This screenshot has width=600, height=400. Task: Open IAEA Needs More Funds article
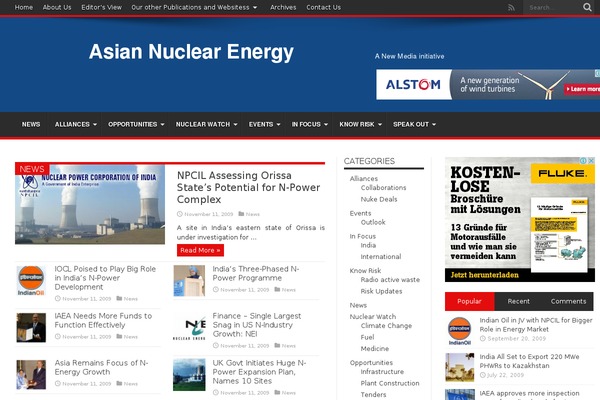[103, 320]
